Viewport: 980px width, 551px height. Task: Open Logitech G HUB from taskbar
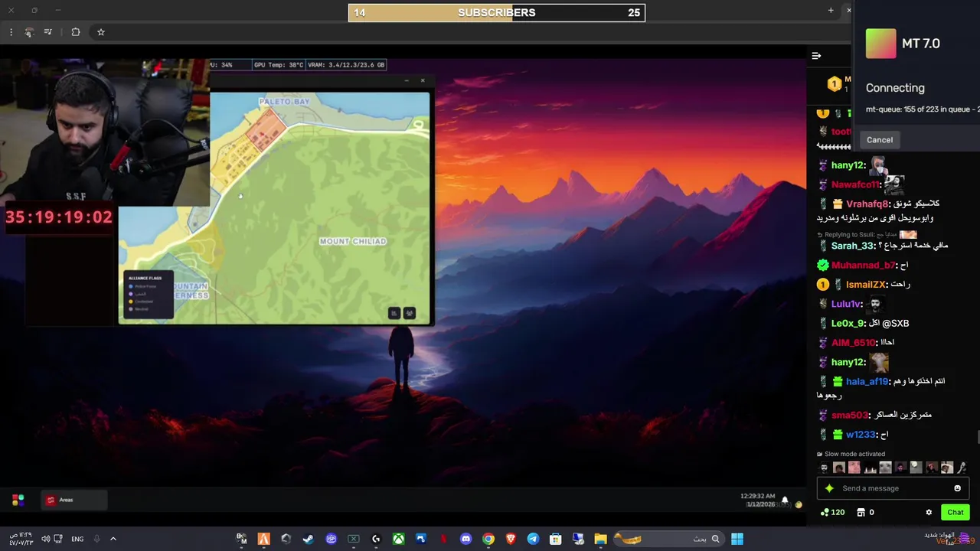coord(375,539)
